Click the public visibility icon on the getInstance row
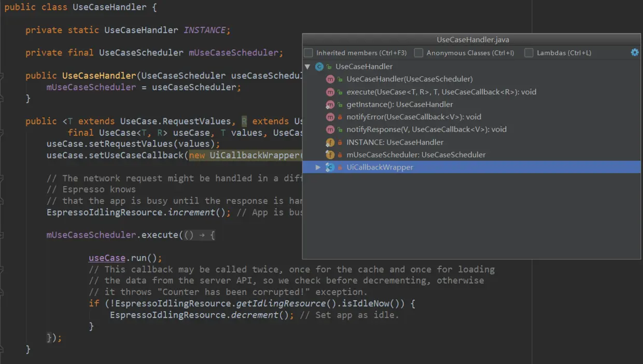The image size is (643, 364). click(340, 105)
